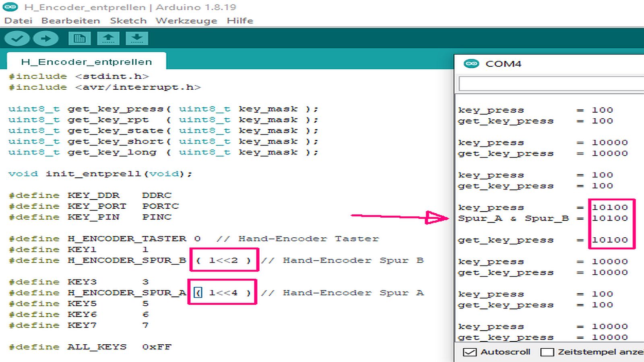The width and height of the screenshot is (644, 362).
Task: Click 'key_press = 10100' serial output line
Action: click(x=543, y=208)
